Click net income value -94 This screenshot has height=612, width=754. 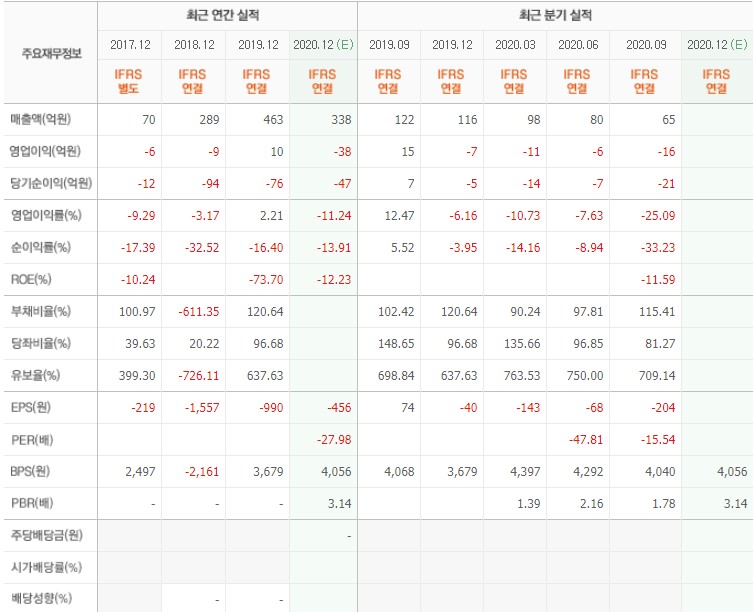click(x=210, y=184)
